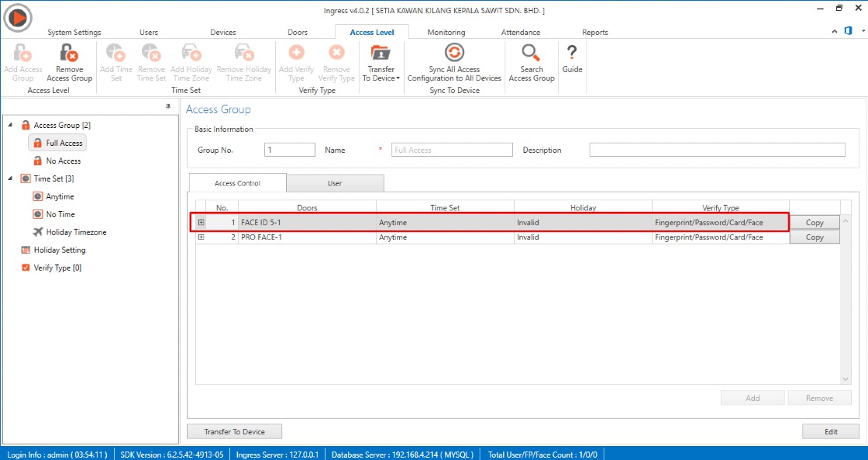Click Invalid cell in PRO FACE-1 row
The width and height of the screenshot is (868, 460).
tap(583, 237)
